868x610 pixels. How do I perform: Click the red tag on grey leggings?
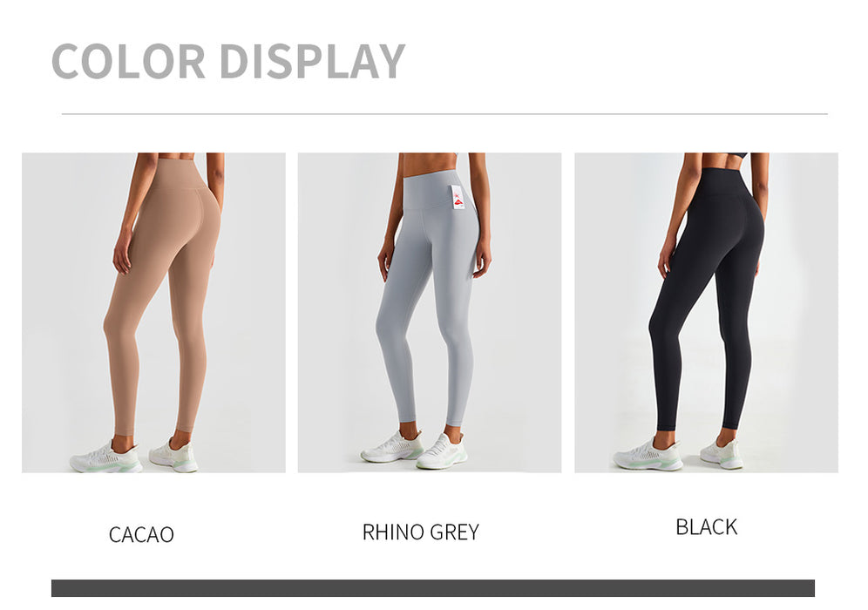[459, 198]
